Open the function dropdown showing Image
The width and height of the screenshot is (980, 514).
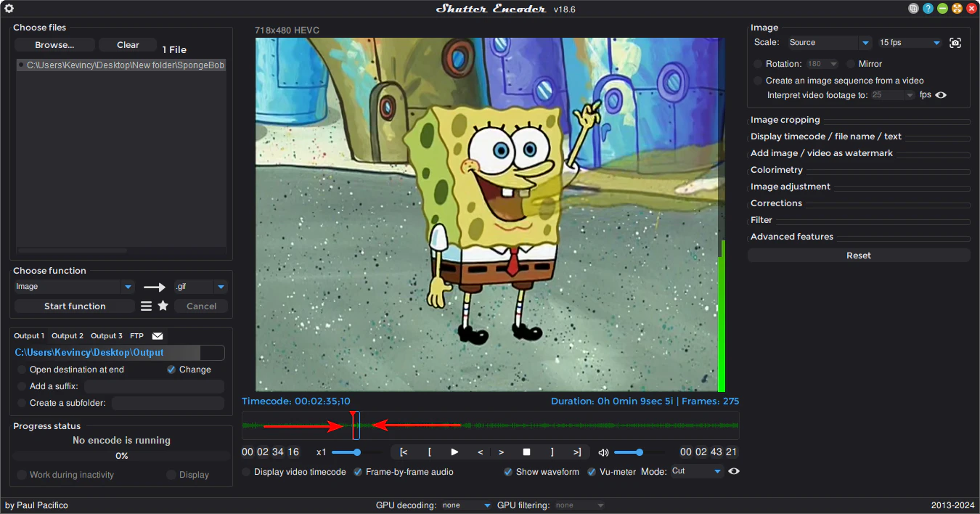(74, 287)
